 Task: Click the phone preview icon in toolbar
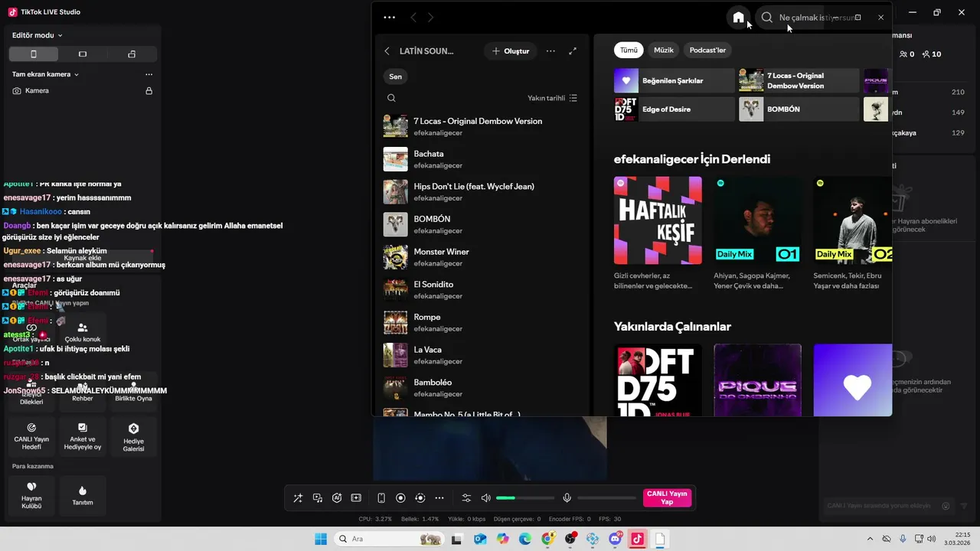coord(381,498)
